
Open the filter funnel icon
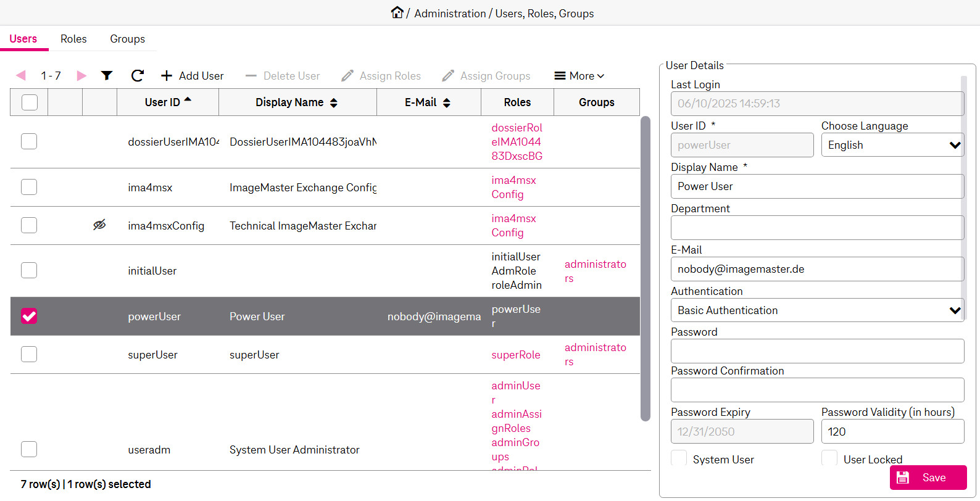point(107,75)
